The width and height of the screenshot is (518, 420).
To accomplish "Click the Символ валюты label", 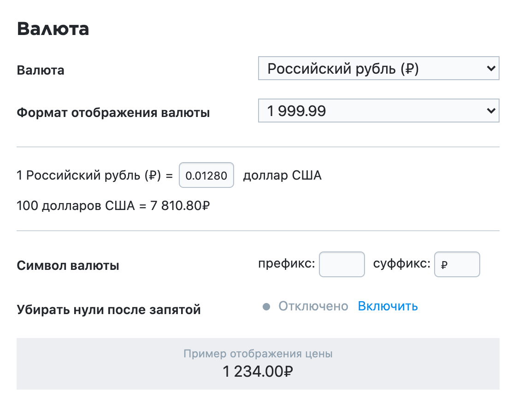I will click(68, 265).
